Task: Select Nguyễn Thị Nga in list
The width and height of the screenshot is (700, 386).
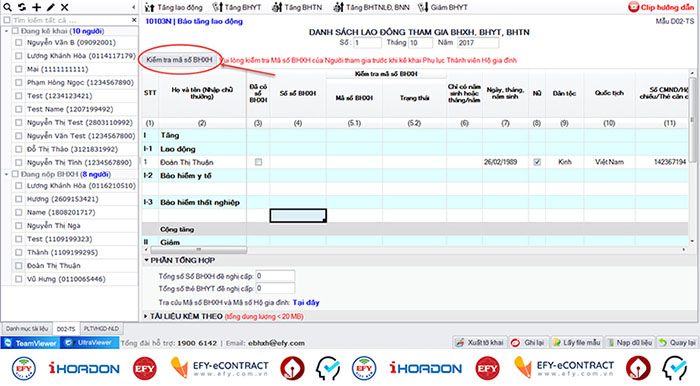Action: tap(54, 226)
